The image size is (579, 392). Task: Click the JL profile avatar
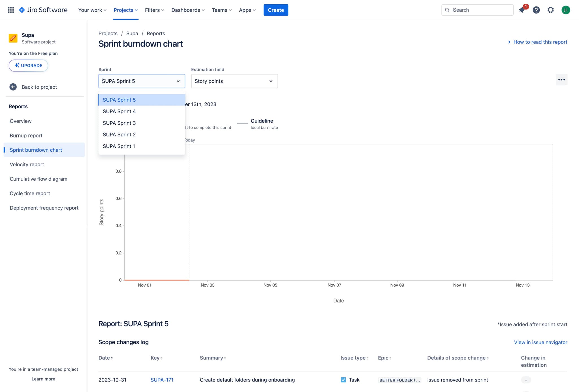[566, 10]
